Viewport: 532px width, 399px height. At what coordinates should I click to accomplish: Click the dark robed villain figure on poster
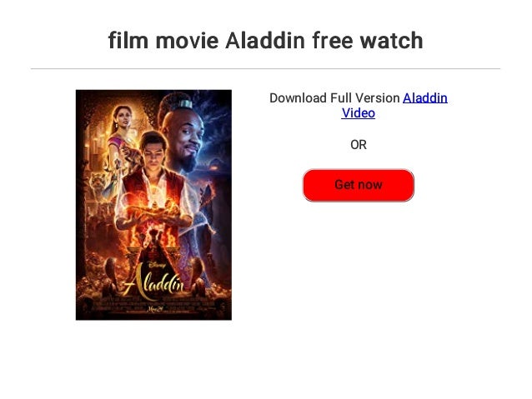pyautogui.click(x=156, y=247)
